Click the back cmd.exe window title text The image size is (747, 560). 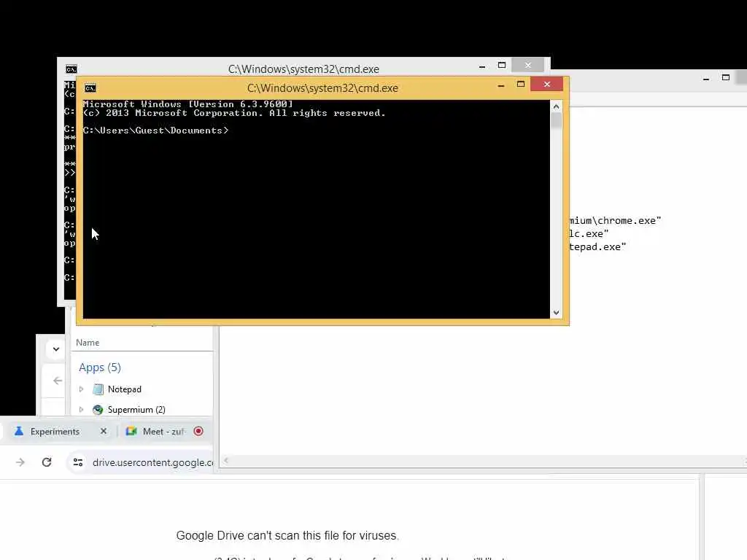(x=303, y=69)
